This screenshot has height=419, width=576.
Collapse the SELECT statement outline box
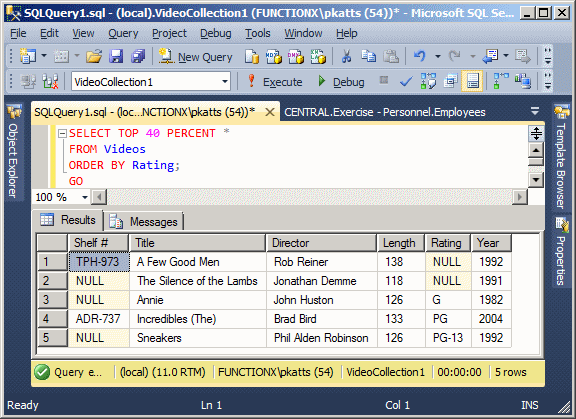click(62, 133)
